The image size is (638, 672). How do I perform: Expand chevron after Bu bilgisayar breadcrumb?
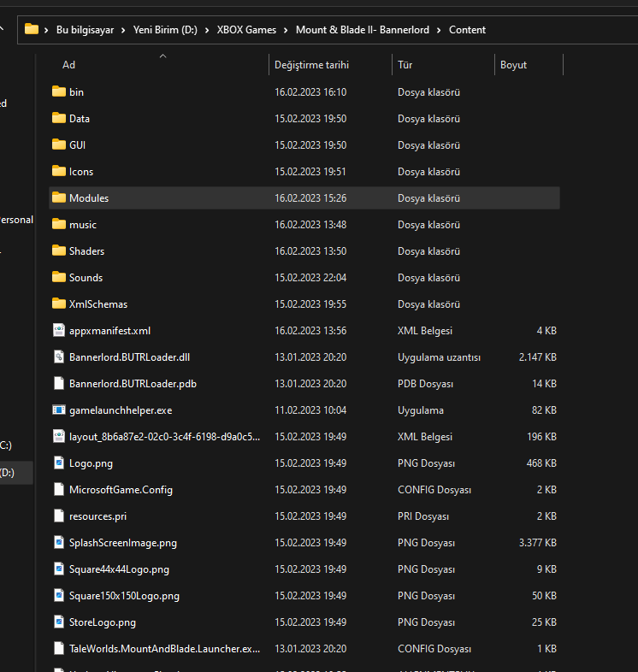coord(123,30)
